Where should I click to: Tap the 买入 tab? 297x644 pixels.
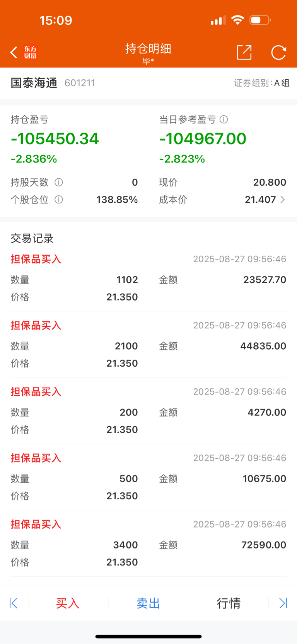coord(68,603)
